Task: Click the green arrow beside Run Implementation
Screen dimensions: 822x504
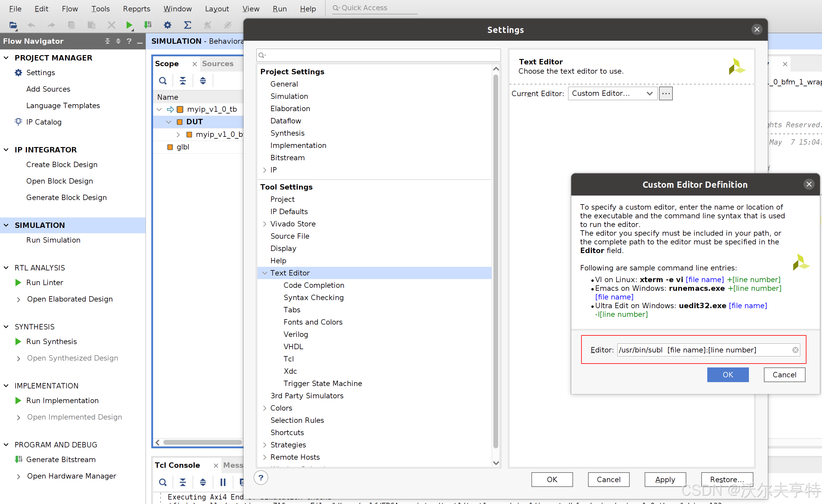Action: click(18, 400)
